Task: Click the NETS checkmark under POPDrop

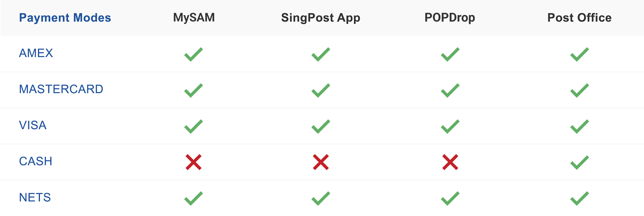Action: point(450,198)
